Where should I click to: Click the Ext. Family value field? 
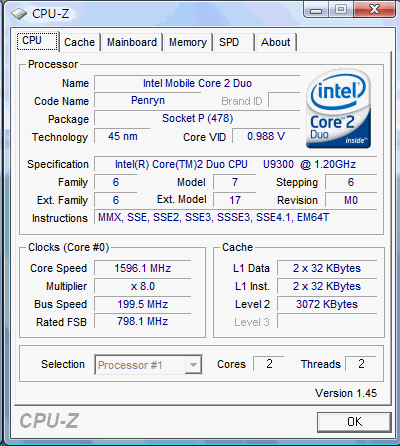[116, 200]
